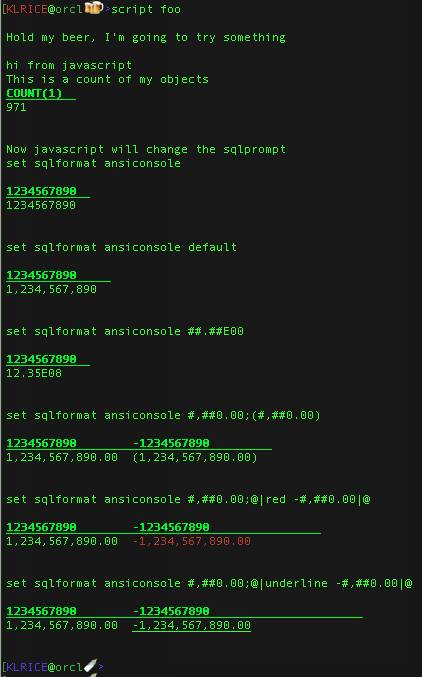
Task: Click the unformatted 1234567890 result value
Action: (x=41, y=205)
